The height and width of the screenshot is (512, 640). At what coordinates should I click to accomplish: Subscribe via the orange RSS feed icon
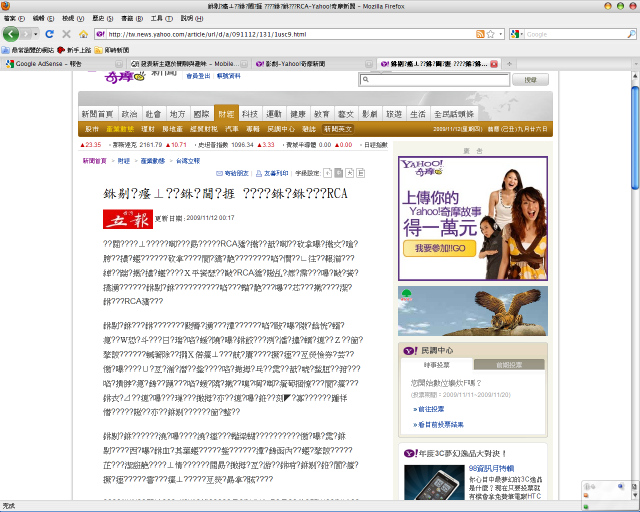click(480, 34)
